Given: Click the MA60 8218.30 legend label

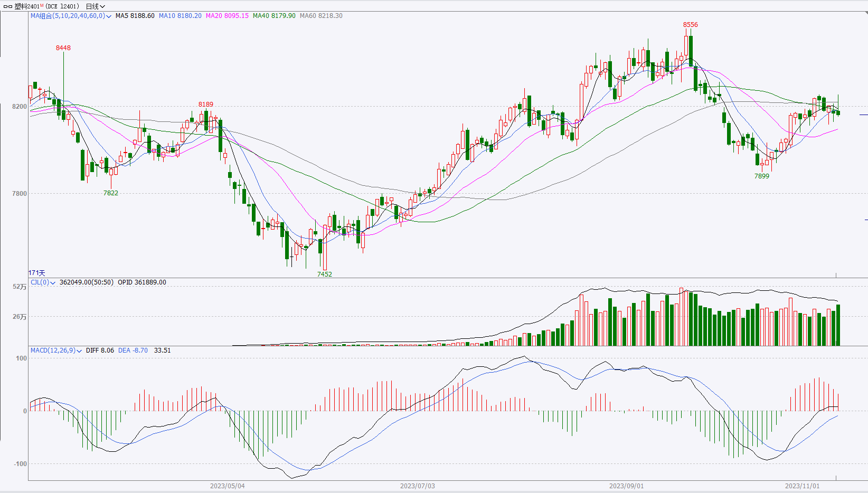Looking at the screenshot, I should pos(321,16).
